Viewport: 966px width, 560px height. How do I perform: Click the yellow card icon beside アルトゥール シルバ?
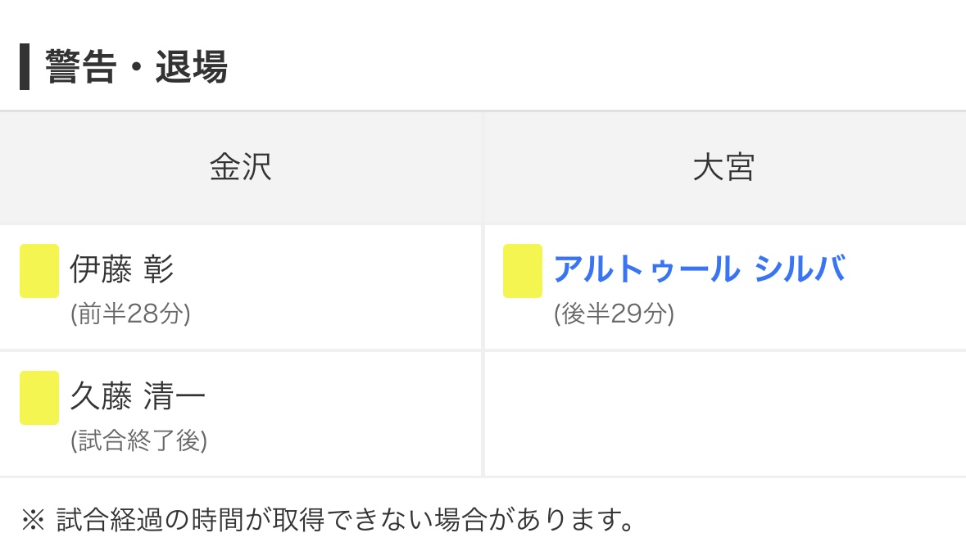tap(523, 271)
